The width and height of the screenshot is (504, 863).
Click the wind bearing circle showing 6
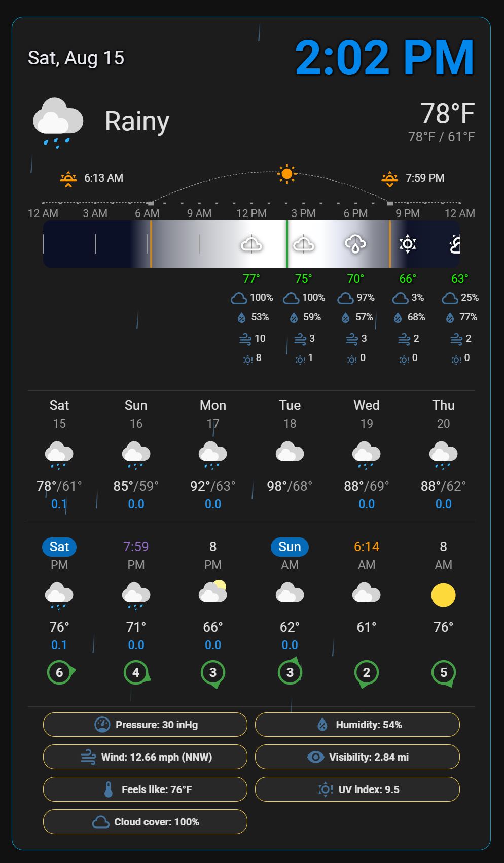60,672
